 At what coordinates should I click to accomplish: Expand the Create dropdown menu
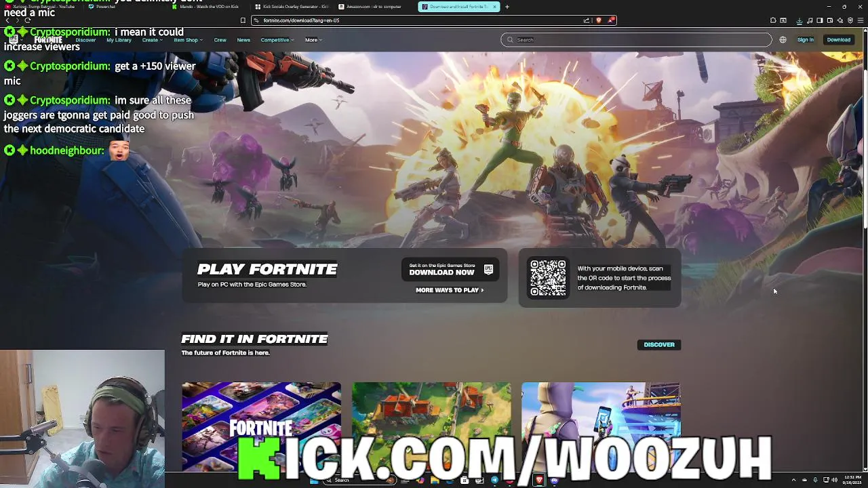click(x=152, y=40)
